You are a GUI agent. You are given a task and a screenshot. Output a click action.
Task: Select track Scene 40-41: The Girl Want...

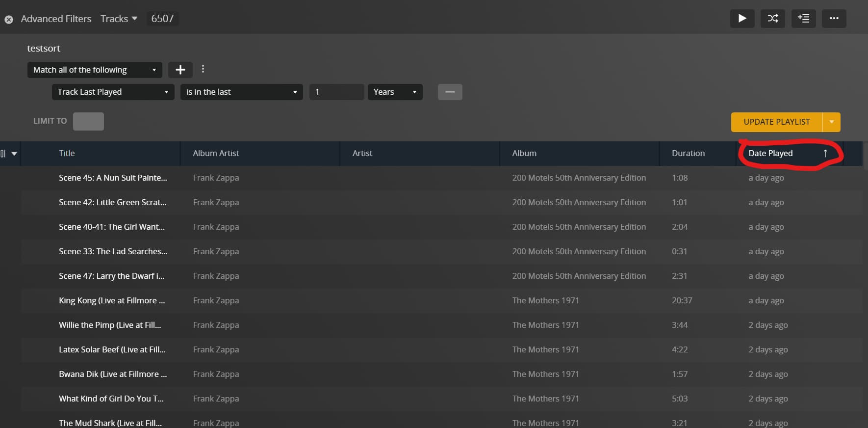point(112,227)
